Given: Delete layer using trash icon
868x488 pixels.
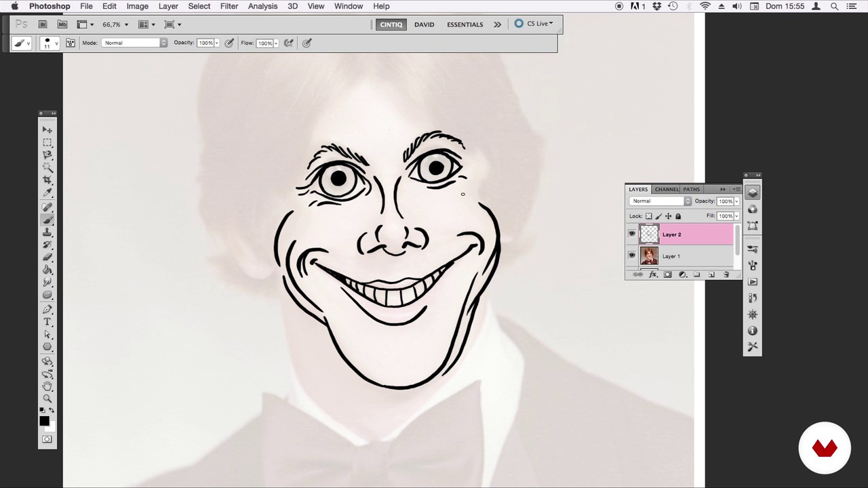Looking at the screenshot, I should pyautogui.click(x=726, y=274).
